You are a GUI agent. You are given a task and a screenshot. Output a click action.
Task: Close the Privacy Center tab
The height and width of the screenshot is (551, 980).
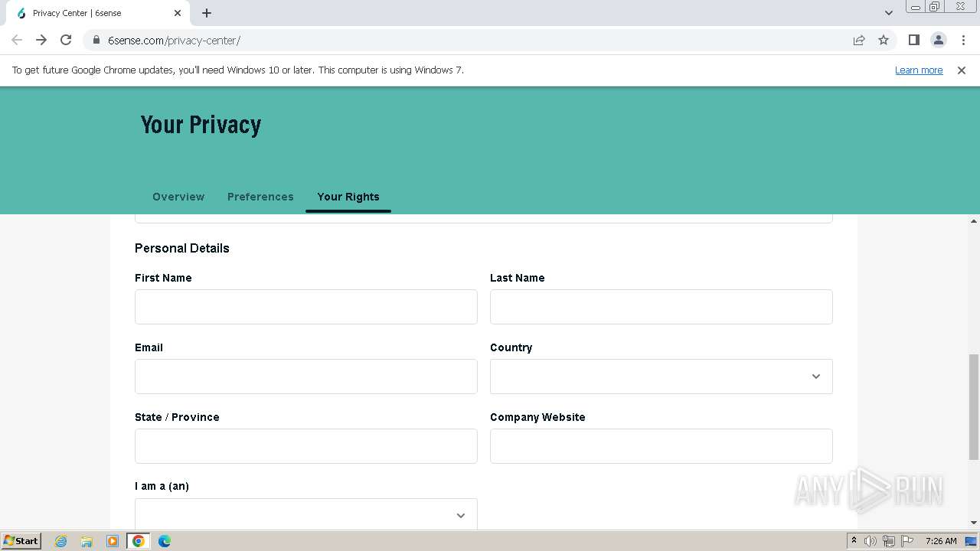pos(178,13)
